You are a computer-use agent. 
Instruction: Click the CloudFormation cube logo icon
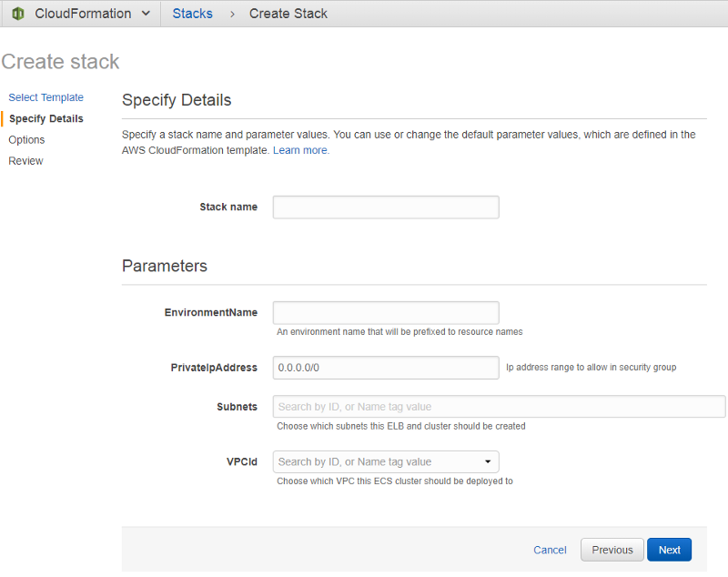(18, 14)
